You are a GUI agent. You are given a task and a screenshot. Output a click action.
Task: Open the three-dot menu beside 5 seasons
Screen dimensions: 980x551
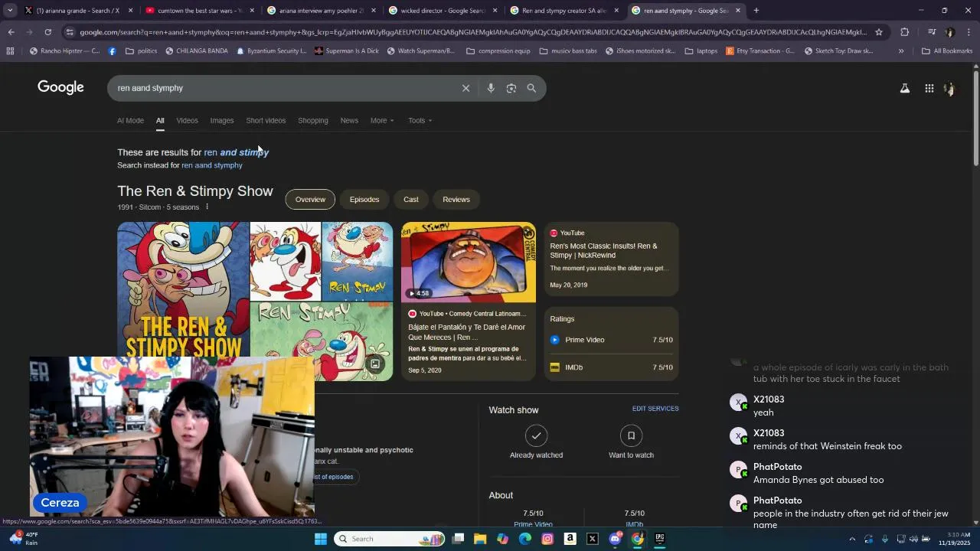coord(207,207)
